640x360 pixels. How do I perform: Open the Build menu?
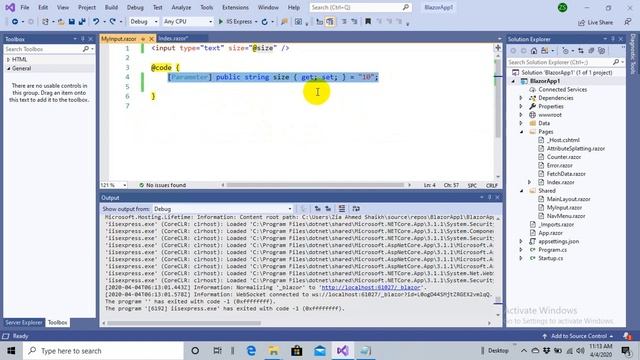111,7
